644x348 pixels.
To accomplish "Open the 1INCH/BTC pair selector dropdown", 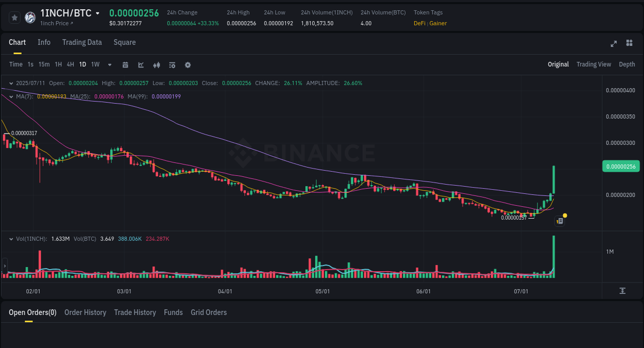I will click(x=98, y=13).
